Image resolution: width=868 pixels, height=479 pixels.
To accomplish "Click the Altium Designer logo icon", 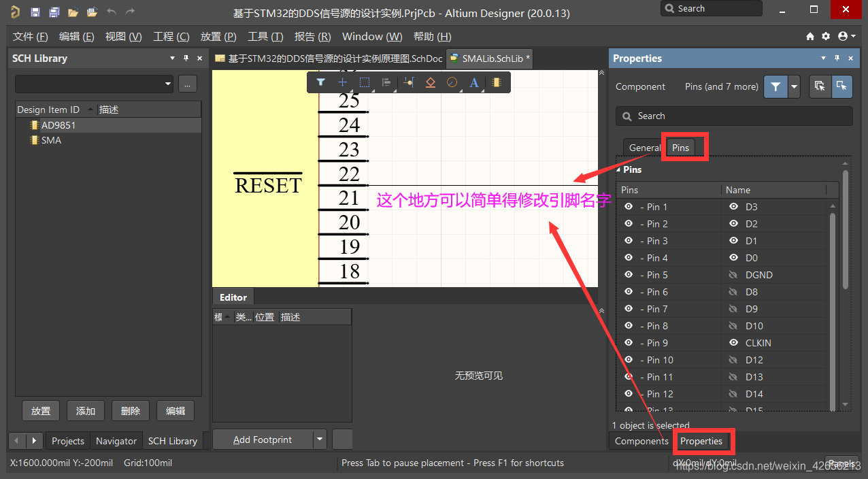I will (x=15, y=12).
